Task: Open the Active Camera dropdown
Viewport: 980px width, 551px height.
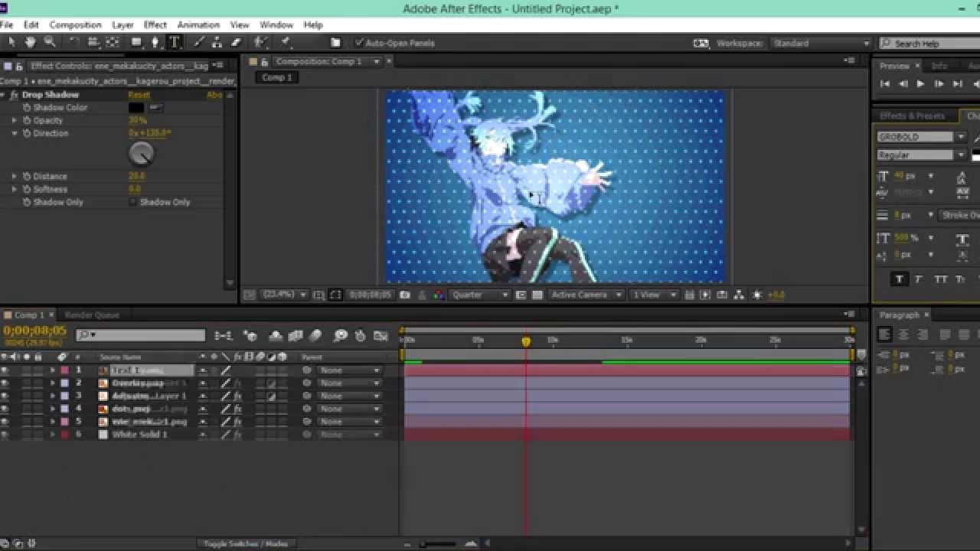Action: (585, 295)
